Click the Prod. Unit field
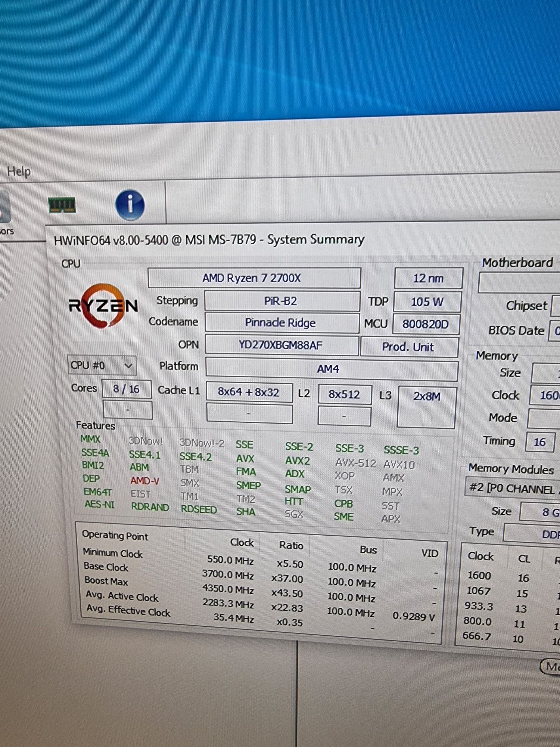Viewport: 560px width, 747px height. coord(409,347)
